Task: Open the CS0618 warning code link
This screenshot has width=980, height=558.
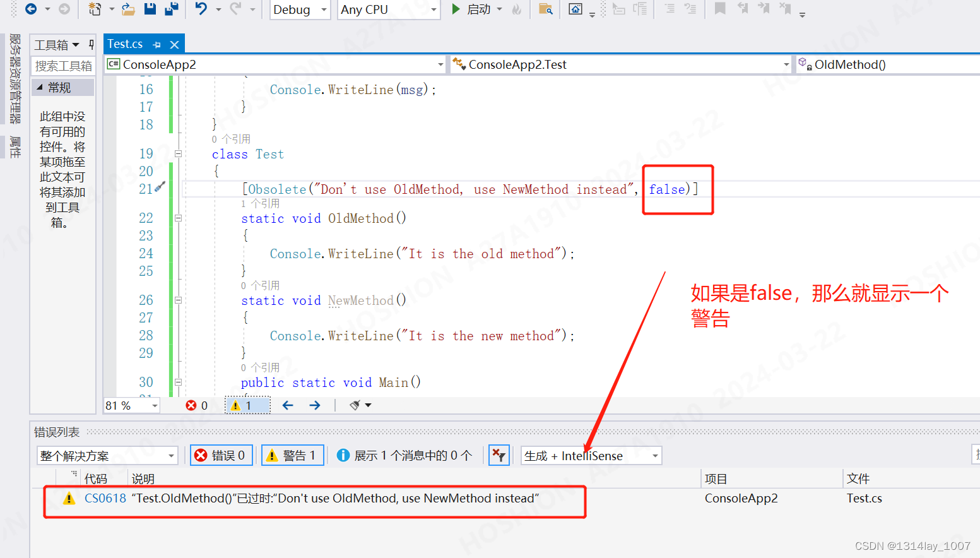Action: pyautogui.click(x=105, y=498)
